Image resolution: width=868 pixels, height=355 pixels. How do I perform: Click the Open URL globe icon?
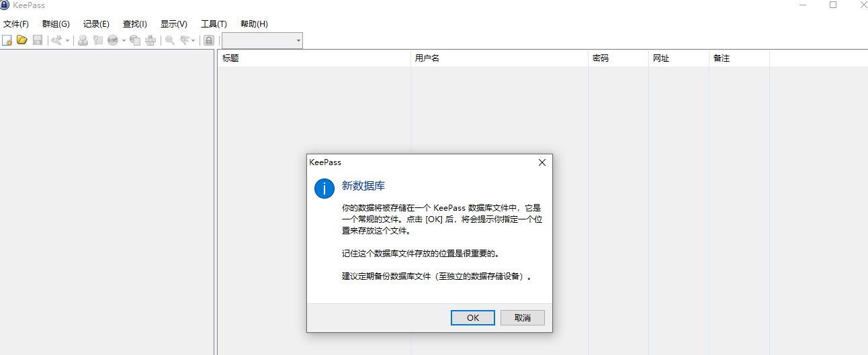(113, 40)
